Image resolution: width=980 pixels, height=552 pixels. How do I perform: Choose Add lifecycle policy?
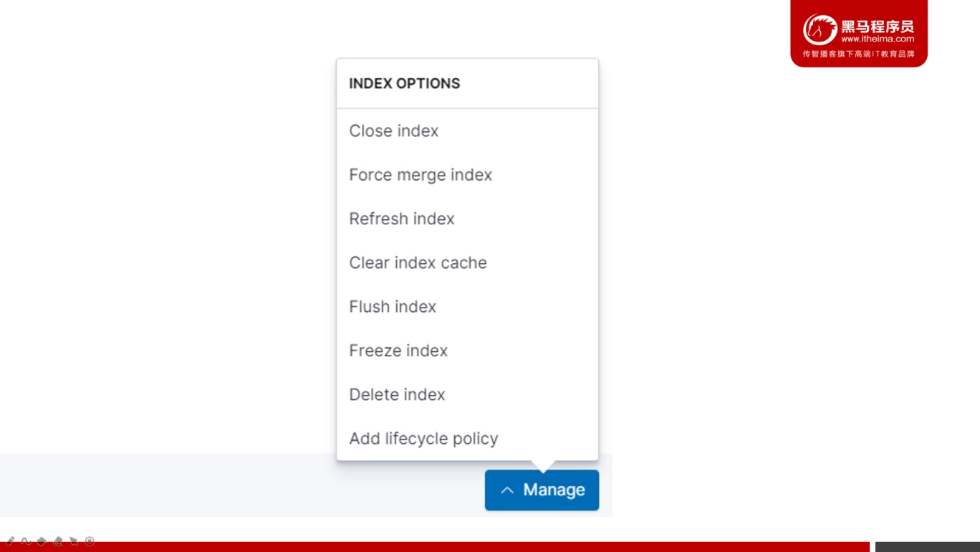coord(423,439)
